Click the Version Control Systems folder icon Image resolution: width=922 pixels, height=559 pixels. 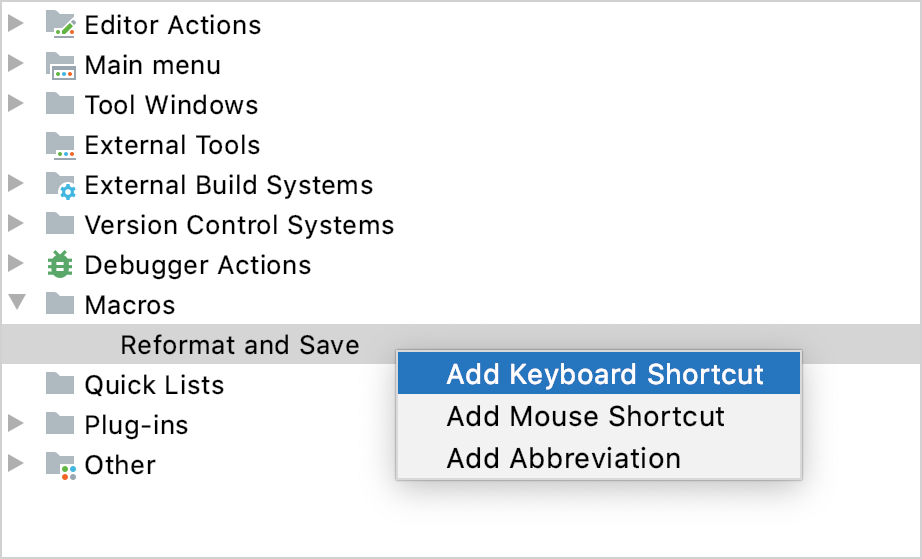[x=60, y=225]
